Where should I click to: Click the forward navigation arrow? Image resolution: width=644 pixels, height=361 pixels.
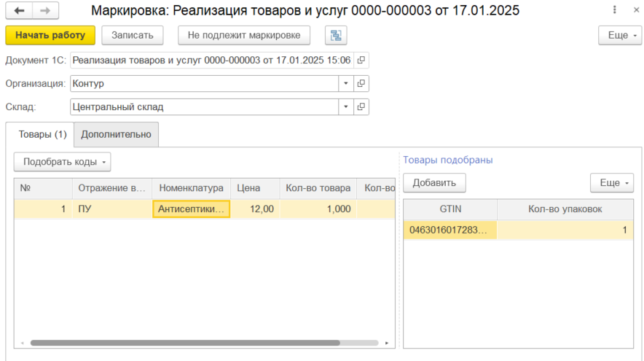(45, 11)
